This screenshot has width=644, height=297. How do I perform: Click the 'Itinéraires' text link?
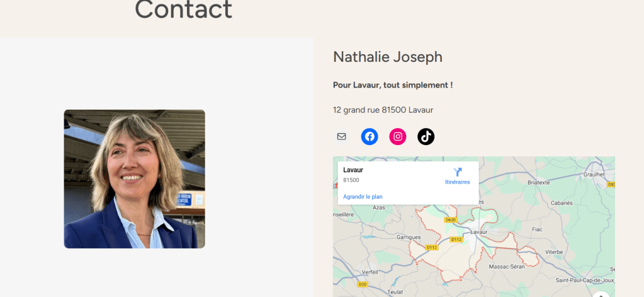tap(457, 182)
